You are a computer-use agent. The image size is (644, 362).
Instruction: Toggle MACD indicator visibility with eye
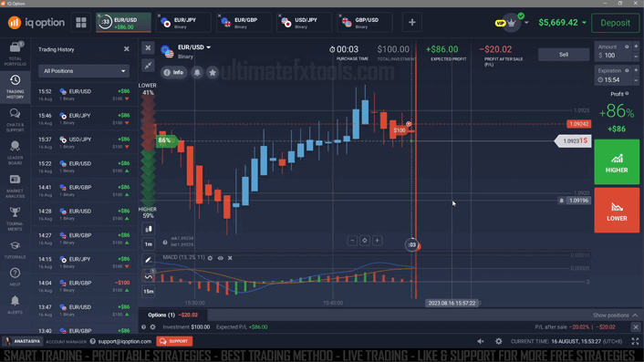221,258
